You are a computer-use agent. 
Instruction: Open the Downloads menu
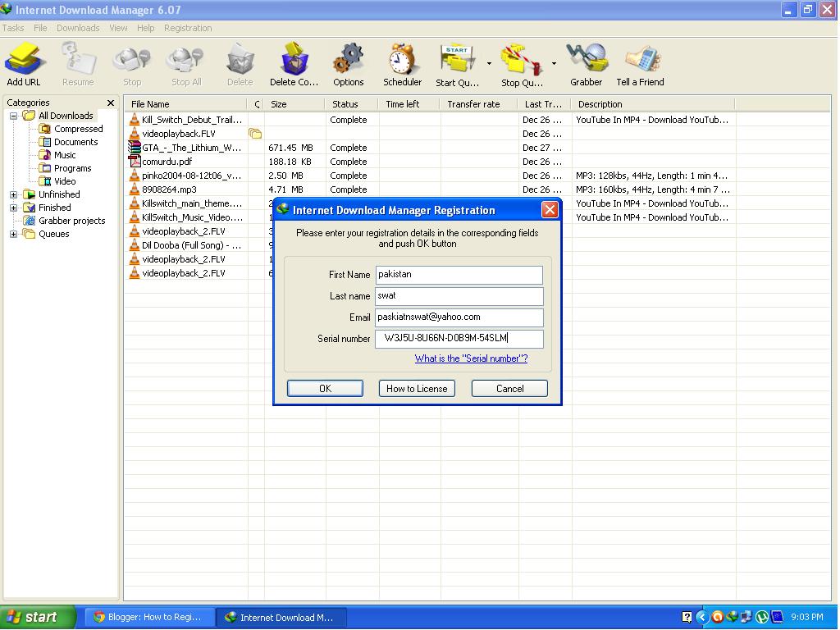coord(78,28)
